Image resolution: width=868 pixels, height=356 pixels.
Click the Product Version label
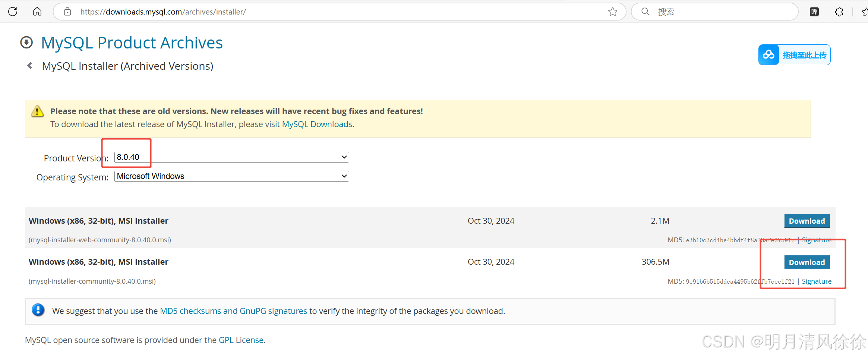[76, 158]
